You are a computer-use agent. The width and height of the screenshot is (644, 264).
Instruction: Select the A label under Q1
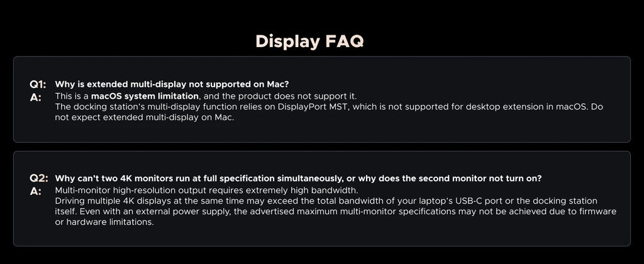[x=35, y=98]
